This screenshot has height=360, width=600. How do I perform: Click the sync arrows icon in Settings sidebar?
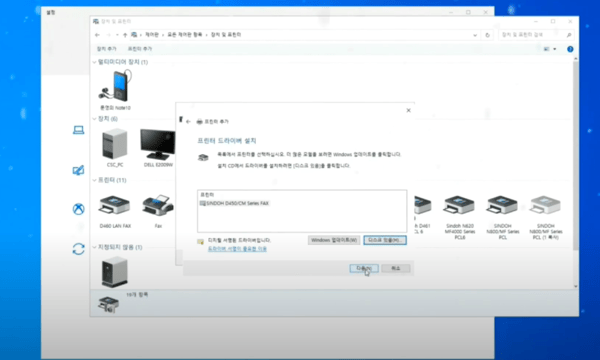coord(78,249)
